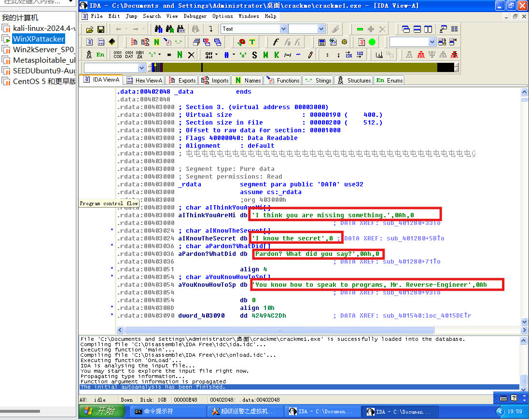Click the disassembly horizontal scrollbar
Image resolution: width=529 pixels, height=420 pixels.
tap(279, 330)
